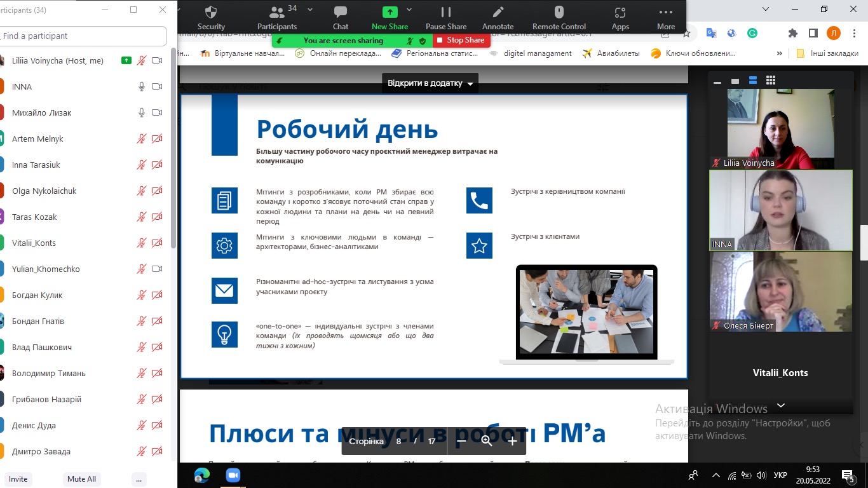Open Remote Control option
868x488 pixels.
[559, 17]
